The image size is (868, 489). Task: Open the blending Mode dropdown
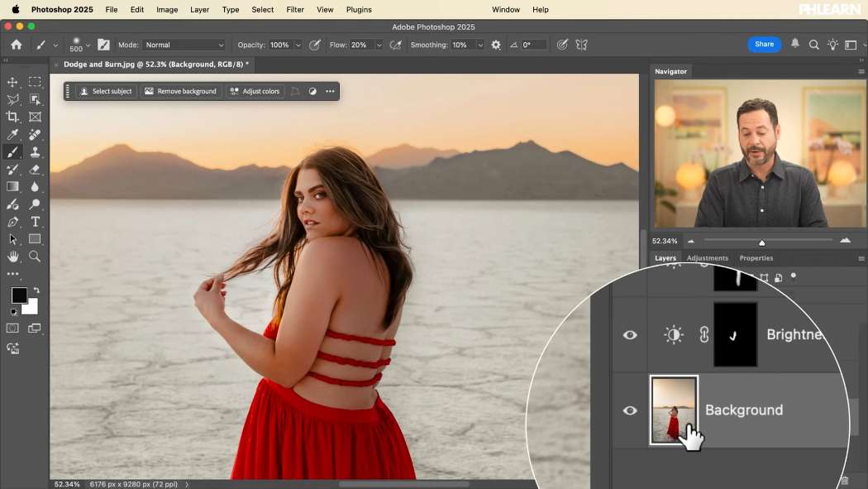point(184,45)
